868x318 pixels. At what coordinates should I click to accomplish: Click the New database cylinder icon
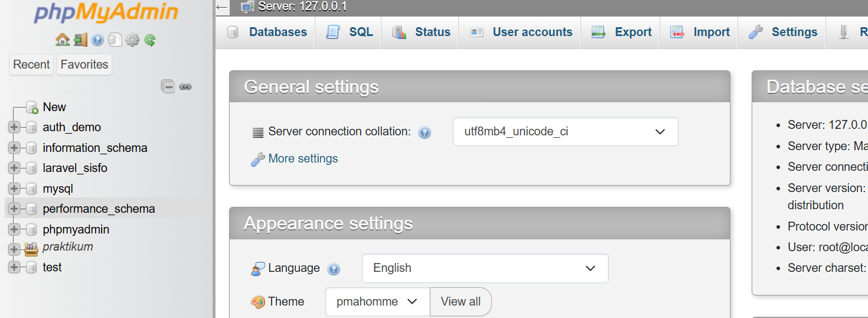32,107
